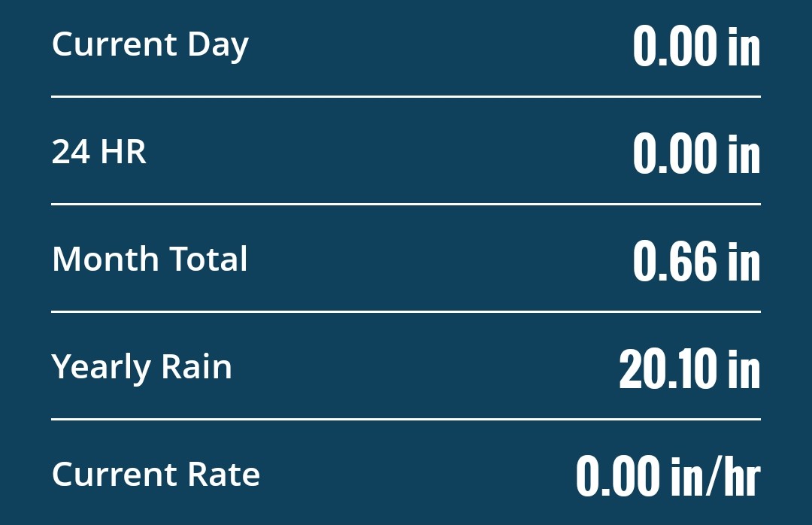812x525 pixels.
Task: Click the Current Day label
Action: pos(150,46)
